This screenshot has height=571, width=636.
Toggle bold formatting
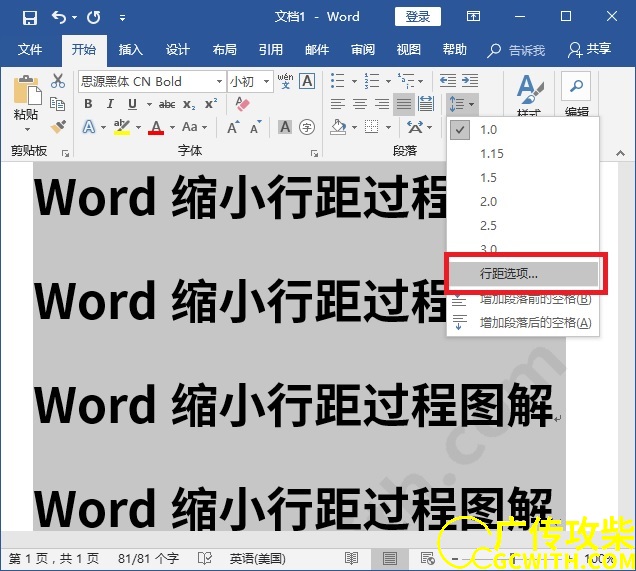click(x=88, y=104)
